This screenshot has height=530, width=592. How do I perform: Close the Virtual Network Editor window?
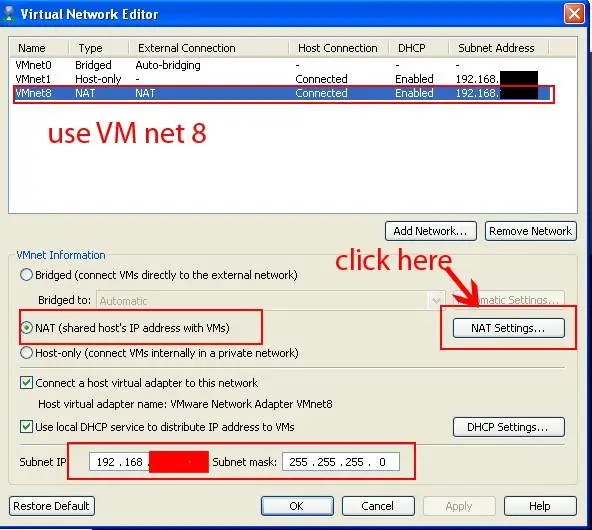coord(574,14)
